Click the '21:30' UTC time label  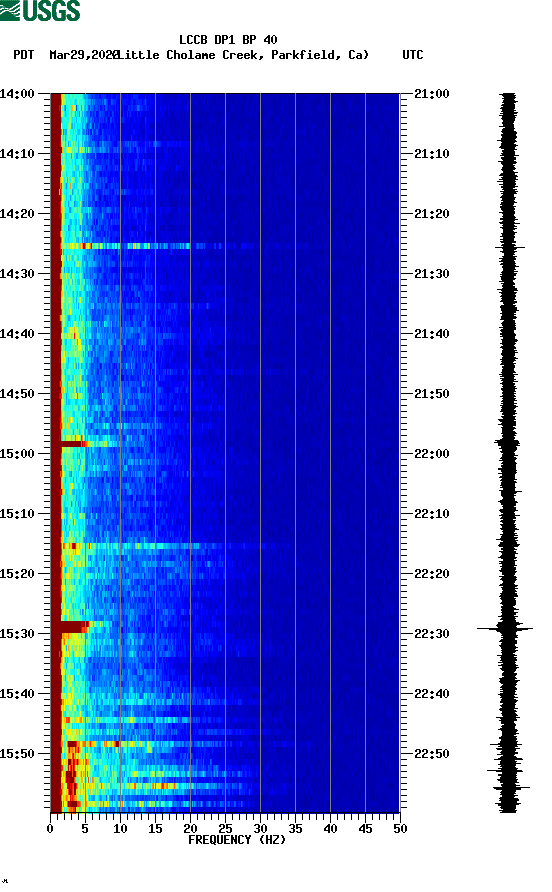(432, 274)
